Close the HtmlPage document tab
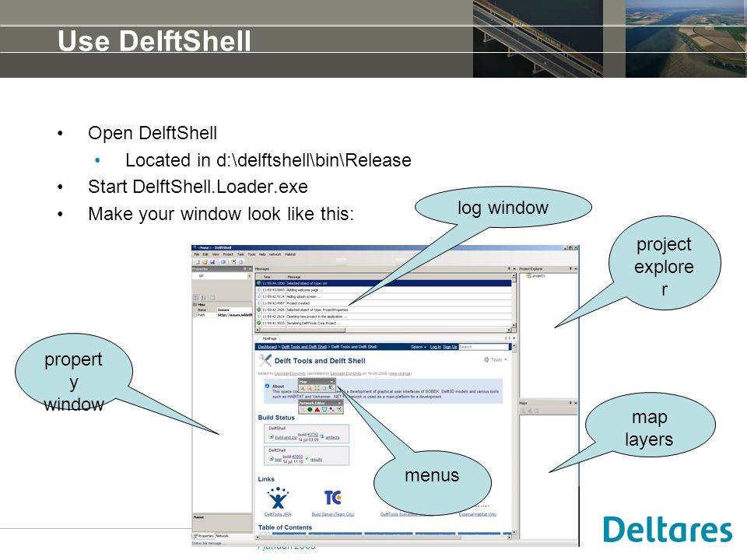The image size is (747, 560). (x=514, y=338)
